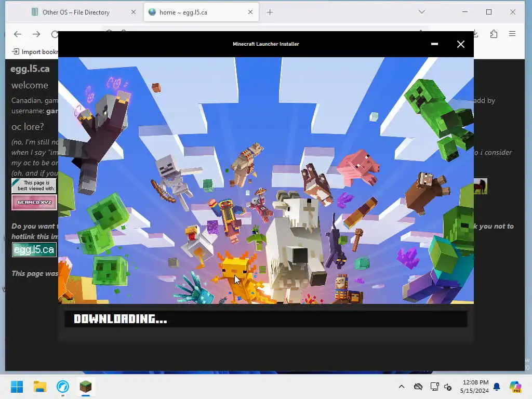Open the Windows Start menu
Image resolution: width=532 pixels, height=399 pixels.
pos(17,387)
